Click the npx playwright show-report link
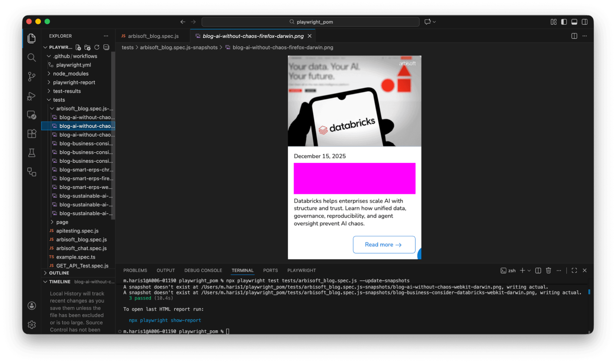 pyautogui.click(x=165, y=320)
